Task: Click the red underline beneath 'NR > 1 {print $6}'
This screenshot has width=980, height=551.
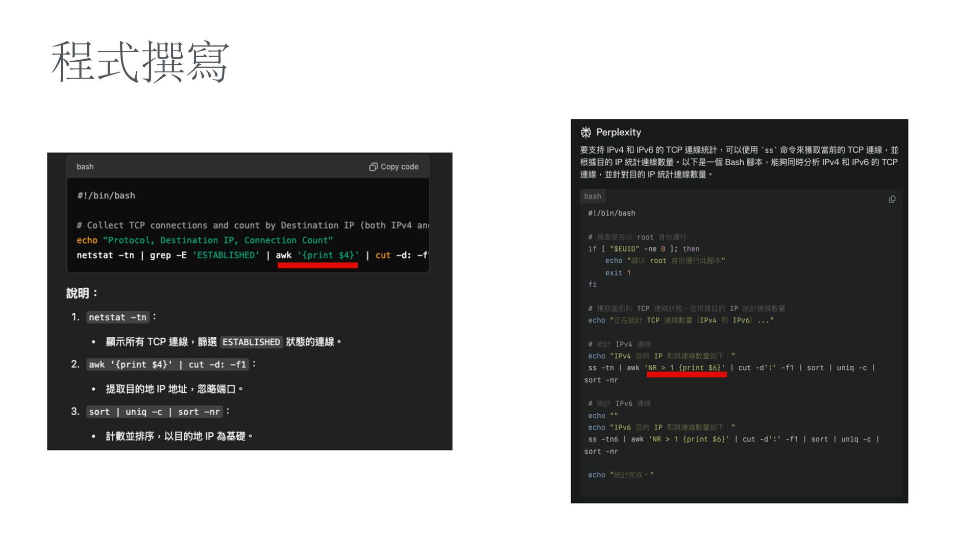Action: (686, 375)
